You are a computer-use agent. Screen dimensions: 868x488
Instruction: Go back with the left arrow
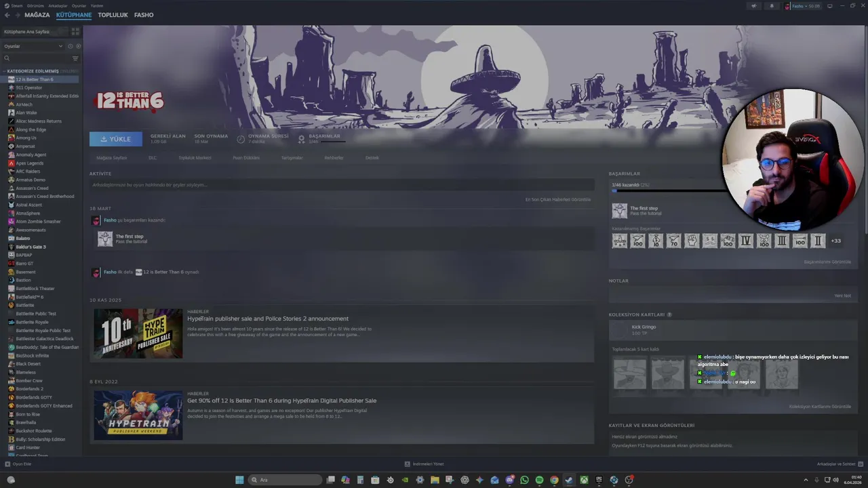(x=7, y=15)
